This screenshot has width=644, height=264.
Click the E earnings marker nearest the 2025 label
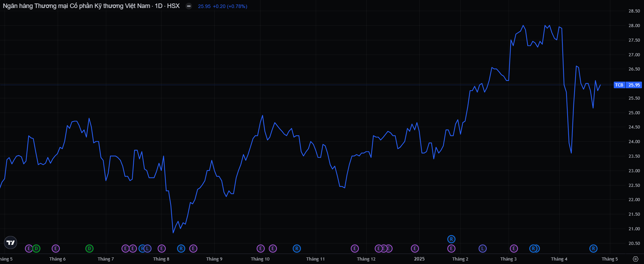click(x=415, y=248)
